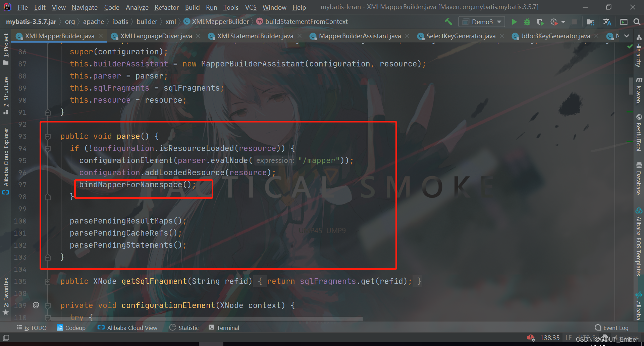The height and width of the screenshot is (346, 644).
Task: Open Alibaba Cloud Explorer panel
Action: [x=6, y=161]
